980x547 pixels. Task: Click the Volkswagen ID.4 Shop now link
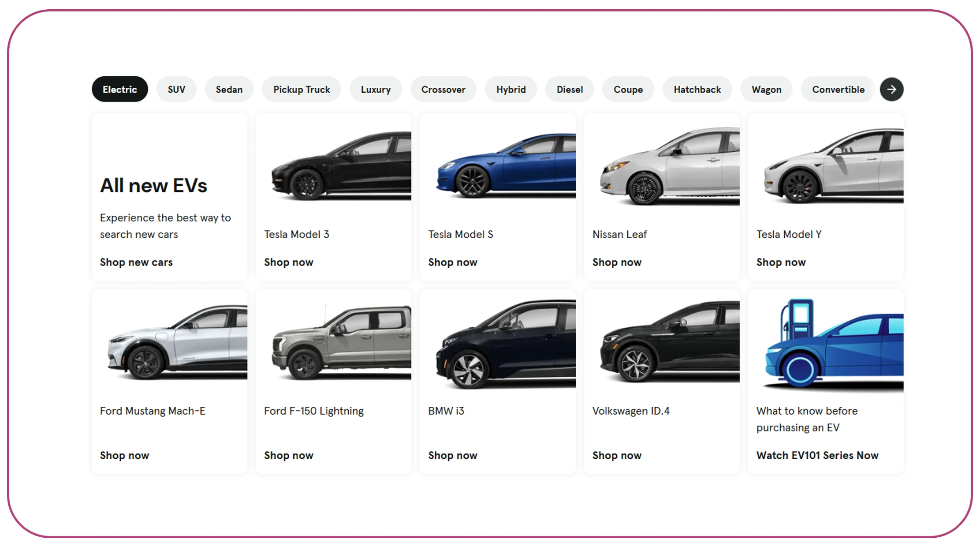(617, 455)
